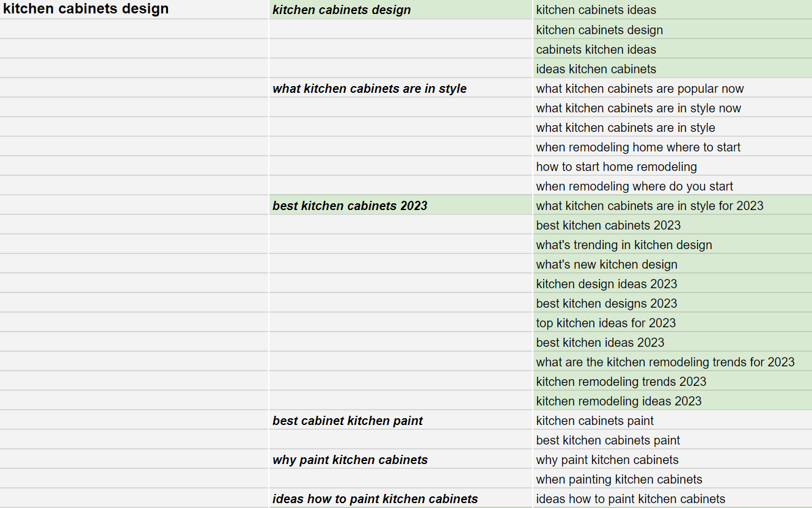Select 'what kitchen cabinets are in style for 2023'
This screenshot has height=508, width=812.
click(x=672, y=205)
